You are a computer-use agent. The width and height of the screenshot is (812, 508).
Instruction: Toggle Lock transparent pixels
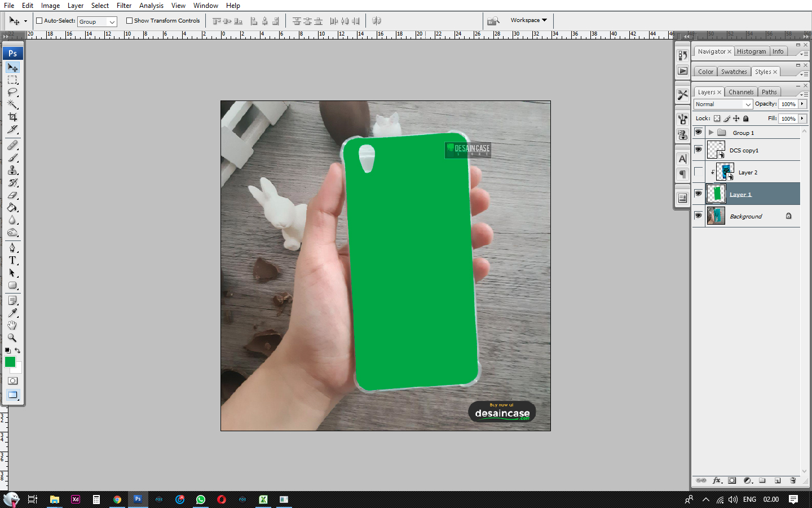coord(717,119)
